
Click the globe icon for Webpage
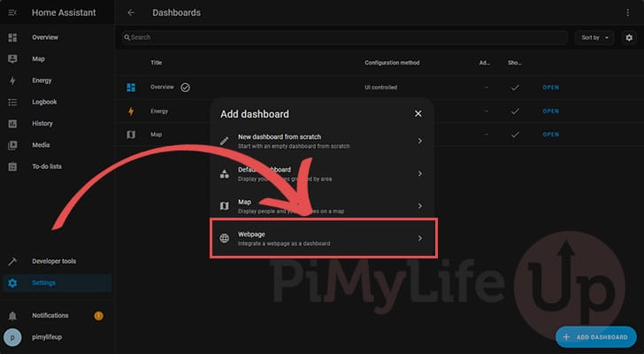[225, 238]
